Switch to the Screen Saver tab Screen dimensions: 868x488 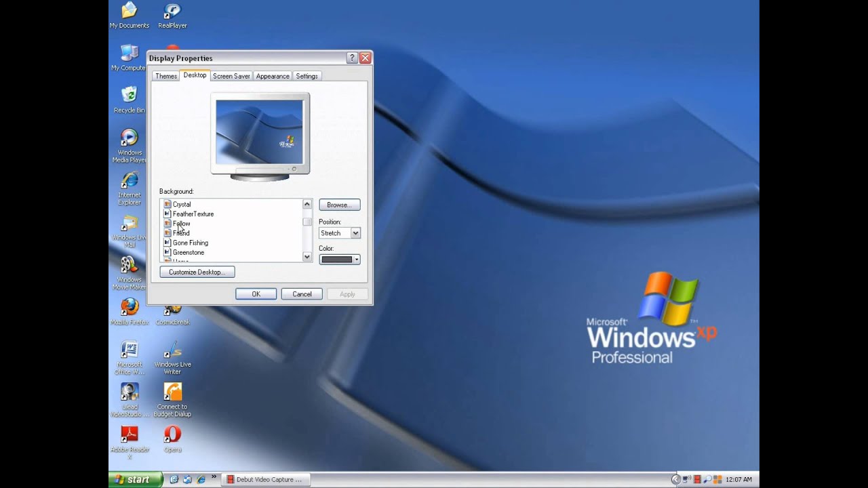231,77
